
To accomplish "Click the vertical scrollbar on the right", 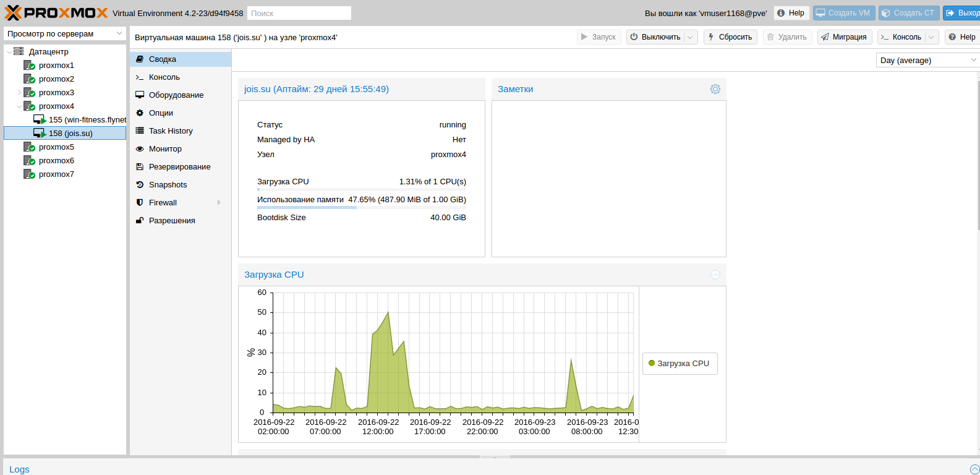I will click(978, 155).
